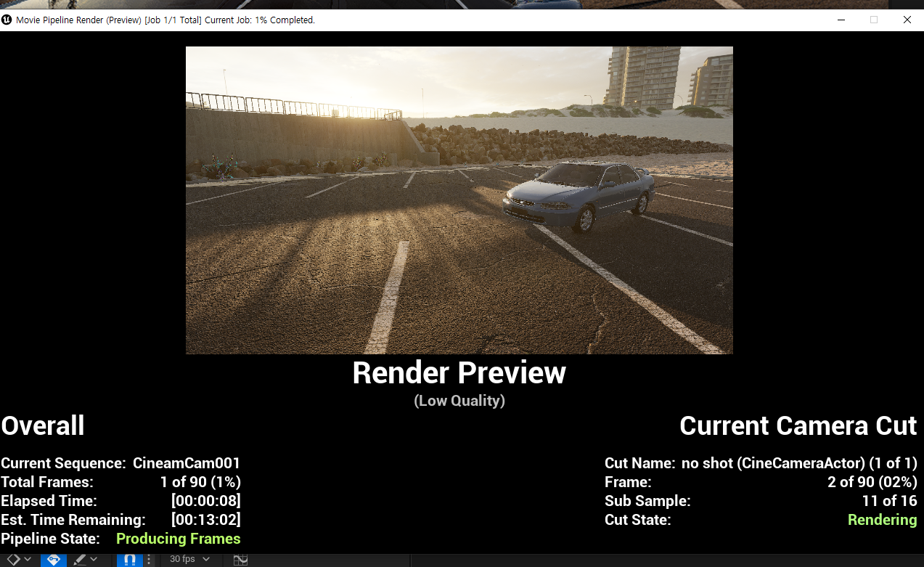The image size is (924, 567).
Task: Expand the pencil tool dropdown arrow
Action: (x=94, y=559)
